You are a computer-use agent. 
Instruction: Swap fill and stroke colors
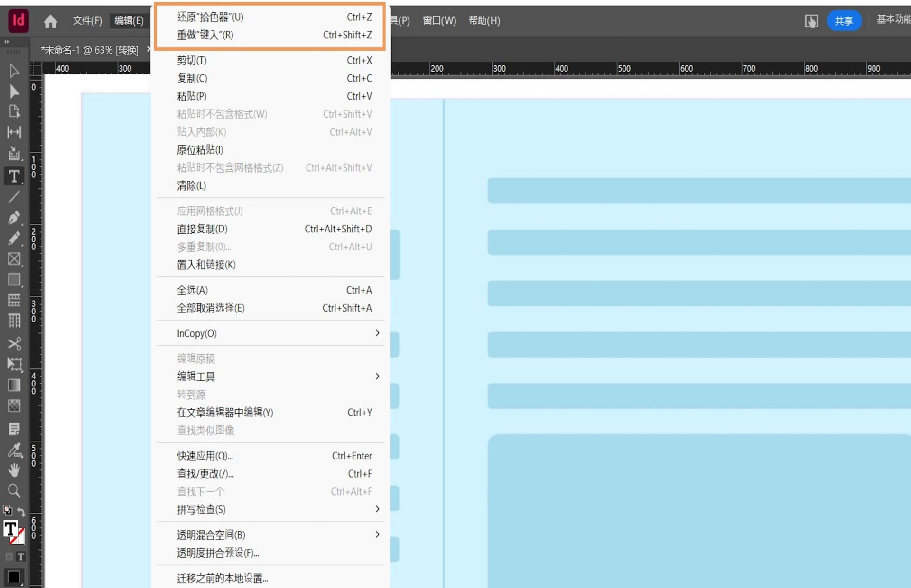21,511
